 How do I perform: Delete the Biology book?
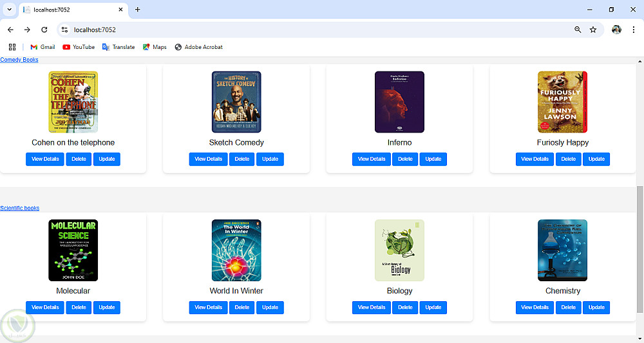(405, 308)
